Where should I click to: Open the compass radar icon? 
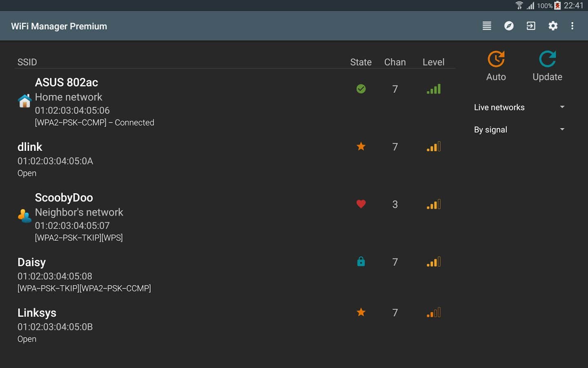click(x=509, y=26)
